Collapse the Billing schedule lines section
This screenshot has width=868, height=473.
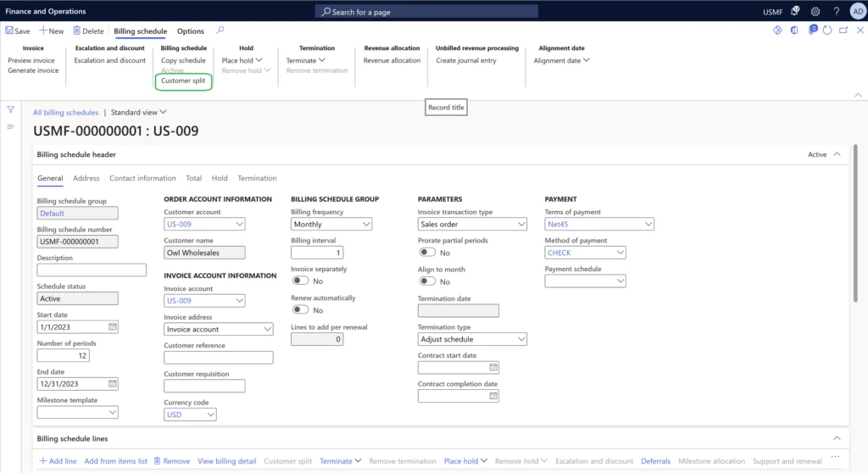pyautogui.click(x=837, y=438)
